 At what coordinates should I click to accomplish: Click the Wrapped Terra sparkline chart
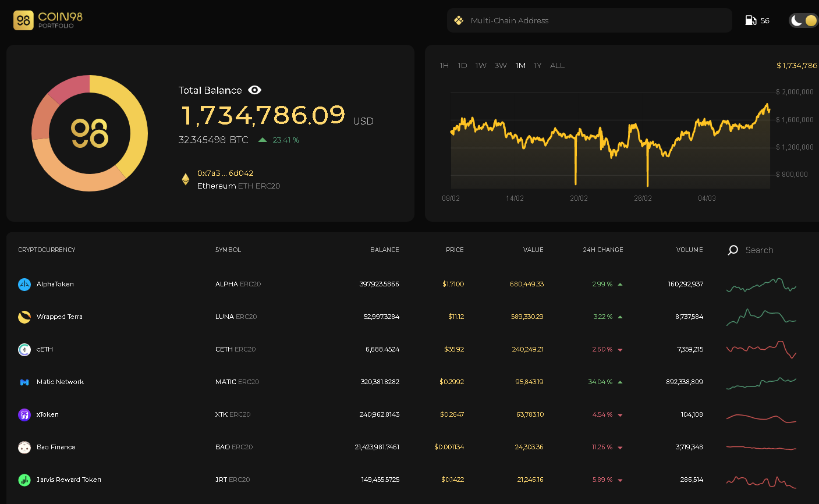tap(761, 317)
